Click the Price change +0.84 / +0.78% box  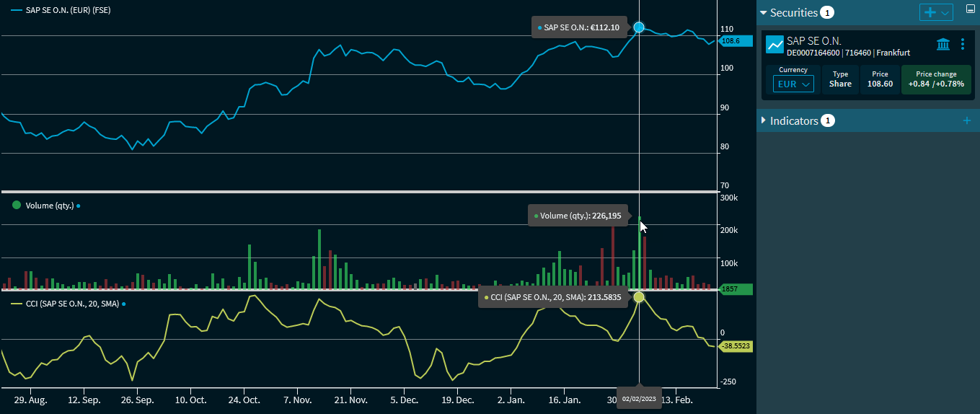click(x=936, y=79)
